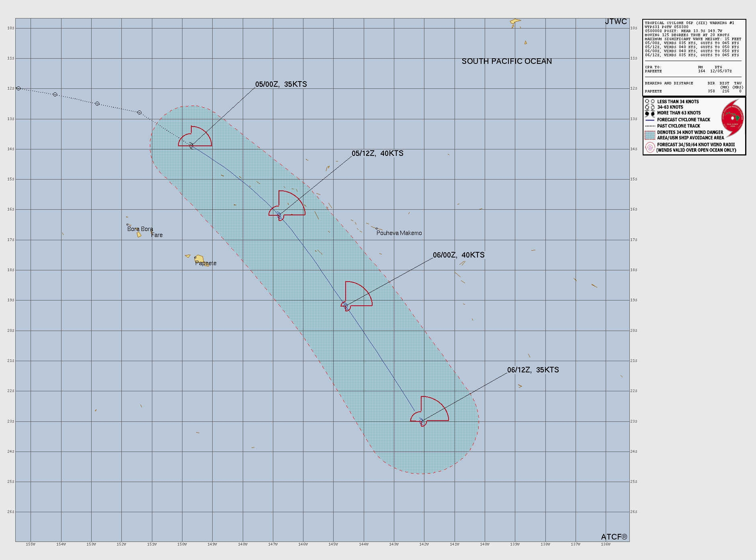
Task: Click the 06/00Z cyclone position marker
Action: click(x=345, y=305)
